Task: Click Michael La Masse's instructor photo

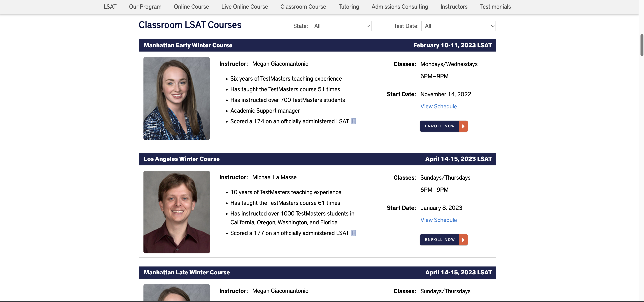Action: (x=176, y=212)
